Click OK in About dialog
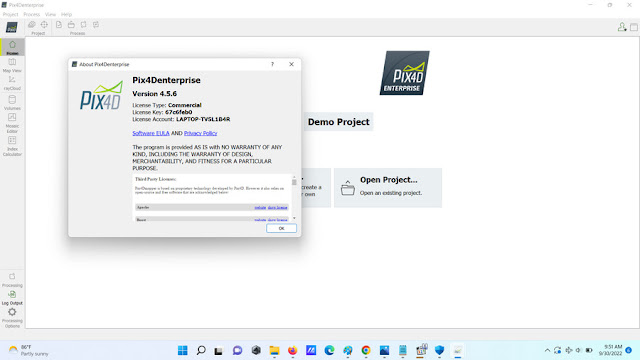640x360 pixels. tap(281, 228)
